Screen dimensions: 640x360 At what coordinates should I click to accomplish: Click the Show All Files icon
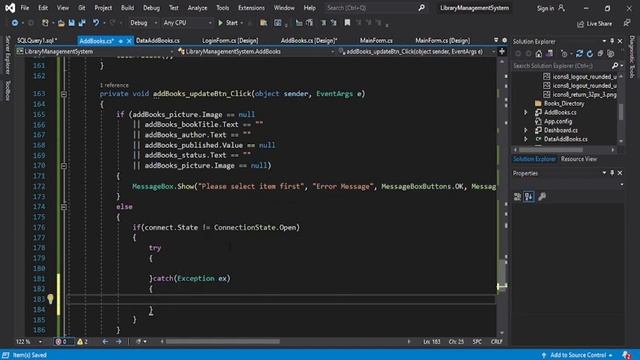(611, 53)
